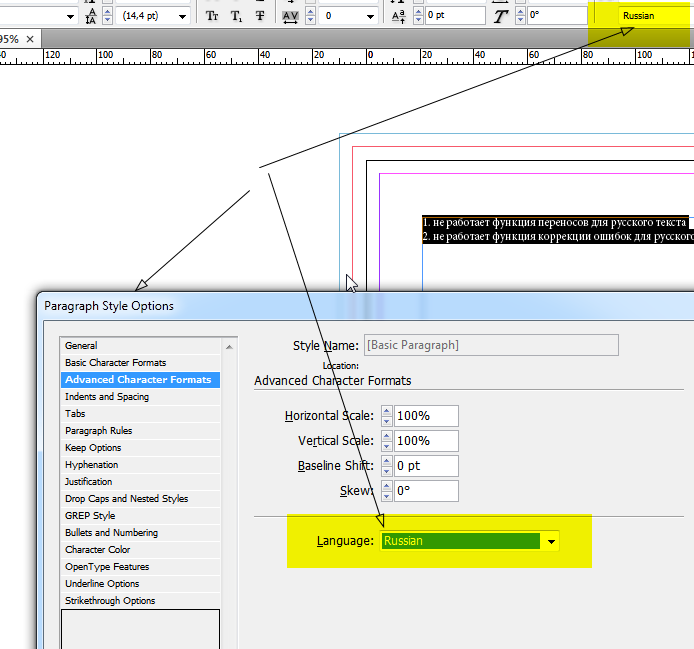Click the Small Caps Tt icon

(x=212, y=16)
